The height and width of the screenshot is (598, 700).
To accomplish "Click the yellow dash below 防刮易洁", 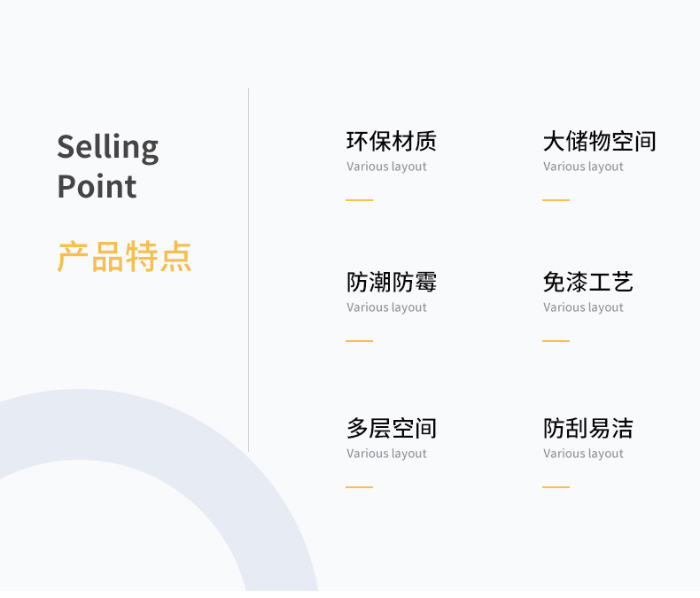I will [x=556, y=486].
